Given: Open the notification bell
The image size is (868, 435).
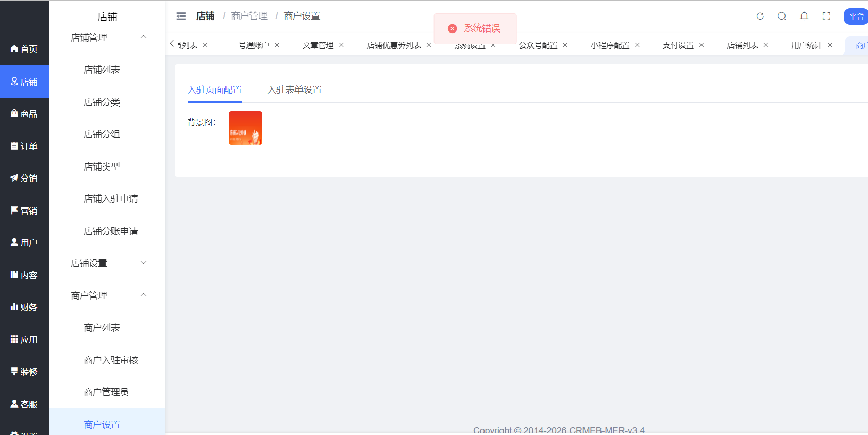Looking at the screenshot, I should point(804,17).
